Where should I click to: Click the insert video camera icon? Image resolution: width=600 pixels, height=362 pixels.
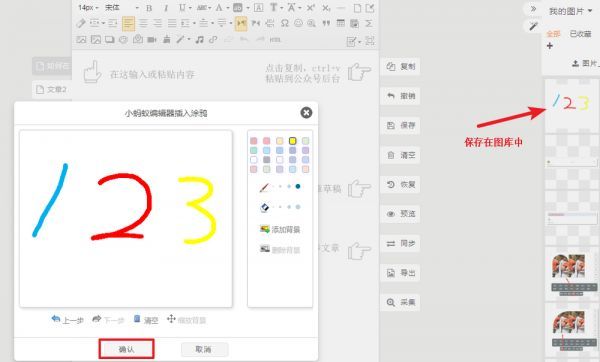click(x=152, y=39)
